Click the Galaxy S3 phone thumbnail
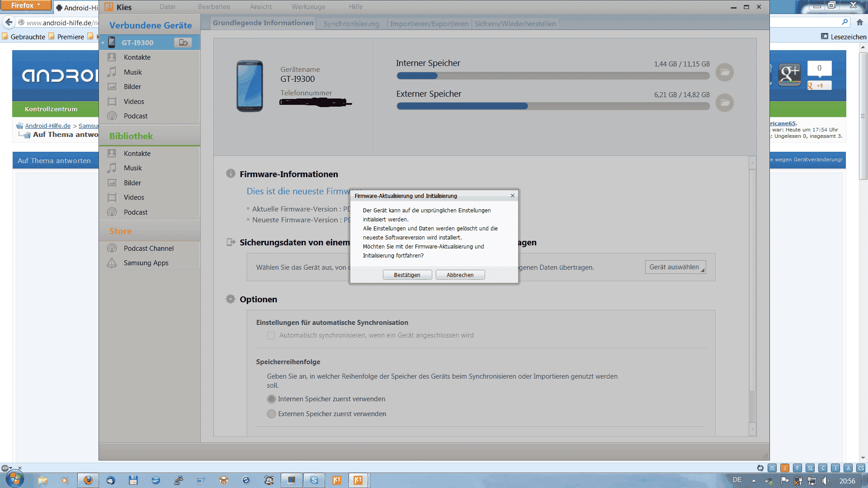The image size is (868, 488). [250, 86]
